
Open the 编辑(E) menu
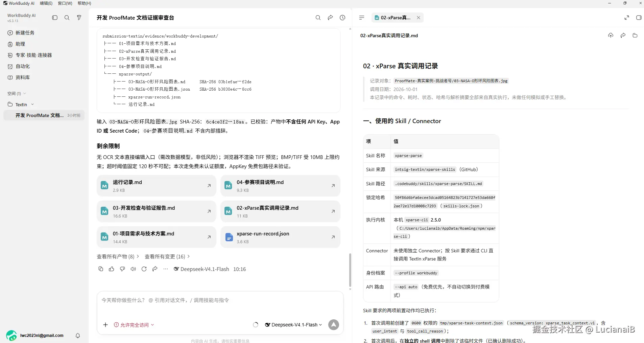pos(46,3)
